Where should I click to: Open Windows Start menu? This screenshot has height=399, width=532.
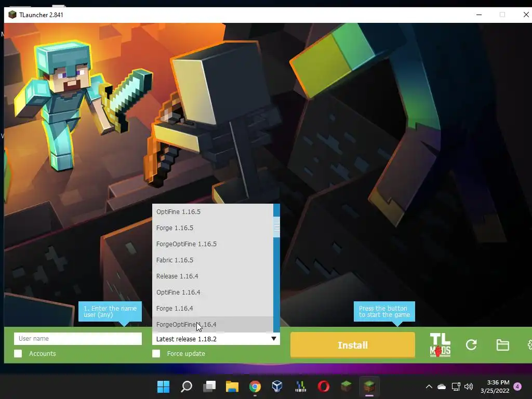point(163,387)
